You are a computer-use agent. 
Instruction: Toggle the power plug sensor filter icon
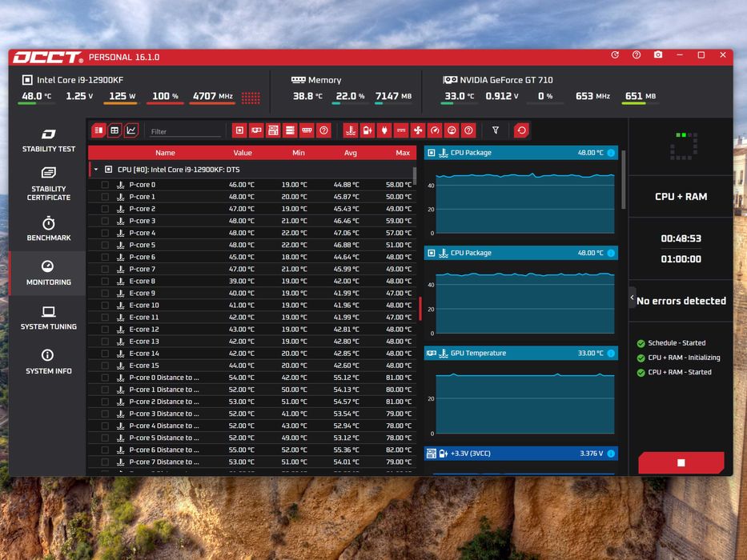[x=384, y=130]
